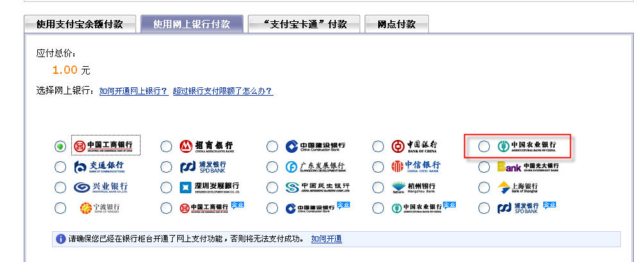The height and width of the screenshot is (262, 644).
Task: Select the 中国民生银行 radio button
Action: pos(272,188)
